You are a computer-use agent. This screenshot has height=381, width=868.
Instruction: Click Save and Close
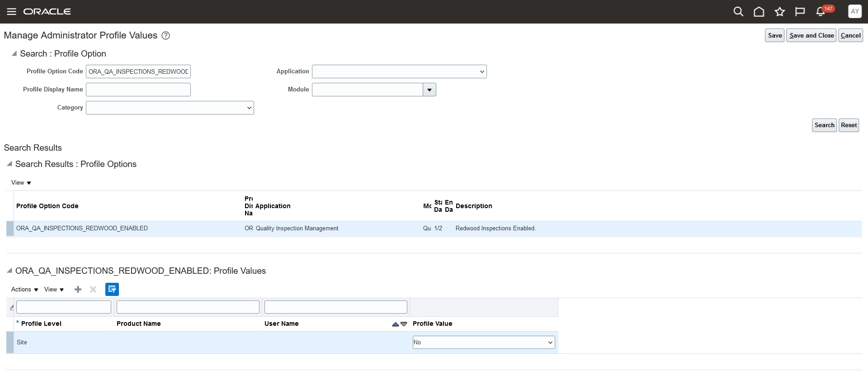pos(811,35)
